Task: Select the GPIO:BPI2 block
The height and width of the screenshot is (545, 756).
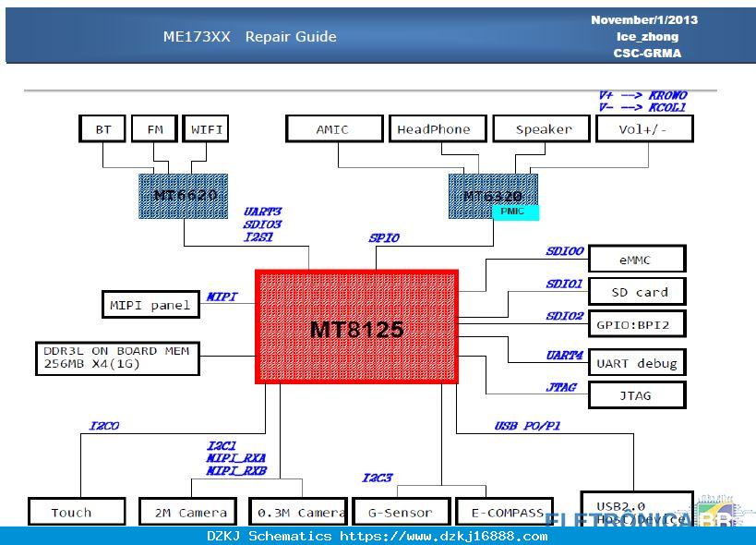Action: click(637, 324)
